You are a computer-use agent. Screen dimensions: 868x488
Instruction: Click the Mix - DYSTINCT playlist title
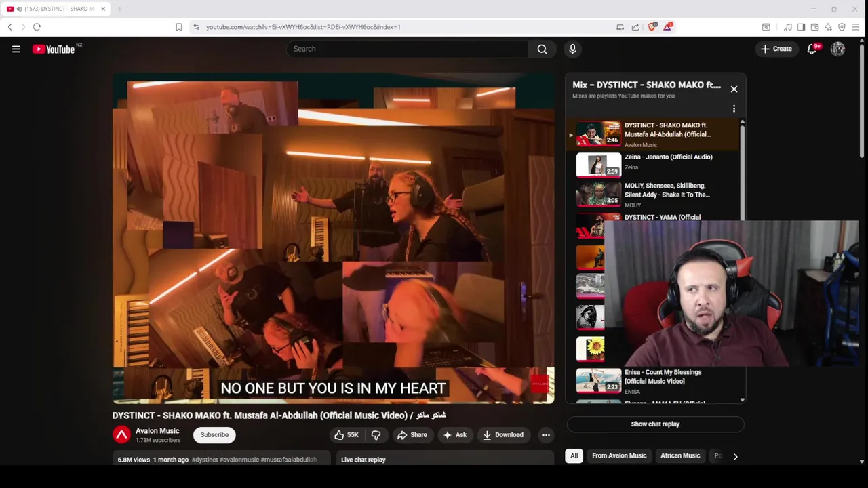pos(646,85)
